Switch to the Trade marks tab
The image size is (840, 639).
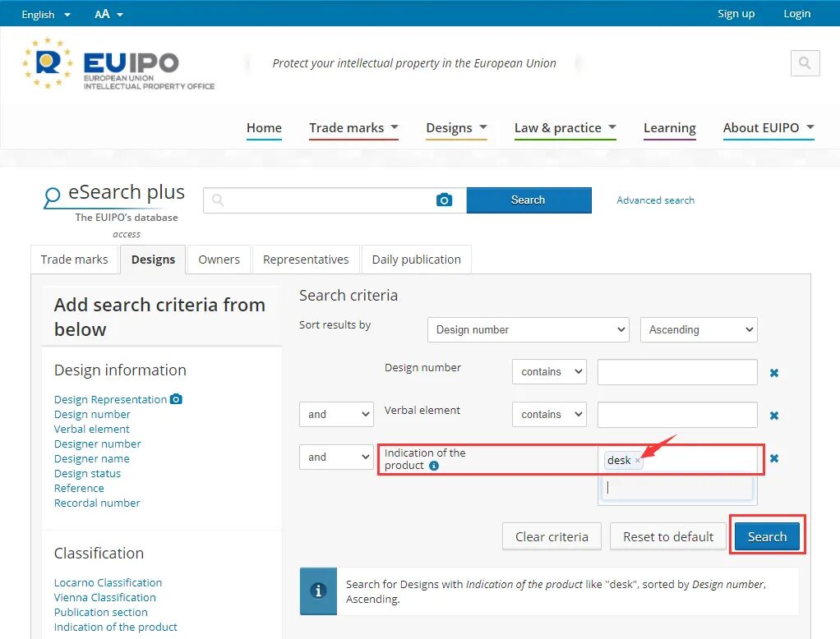pos(75,260)
